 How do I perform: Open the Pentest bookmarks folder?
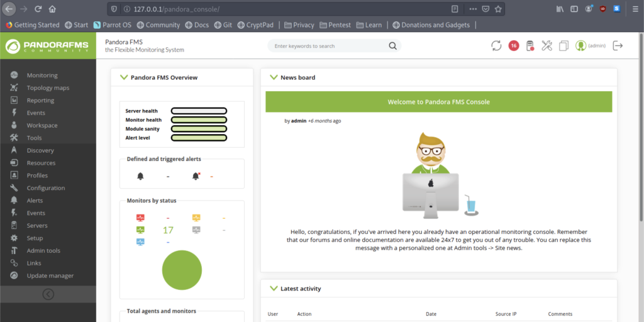coord(335,25)
